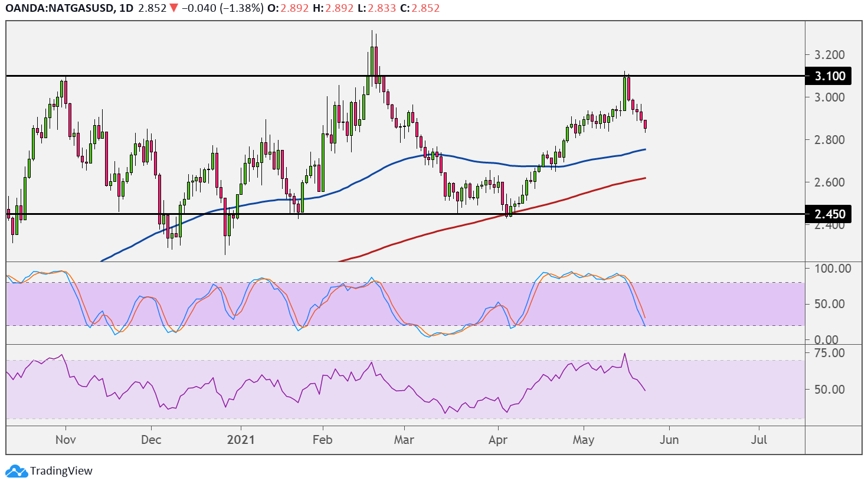Click the May date axis label

click(584, 440)
